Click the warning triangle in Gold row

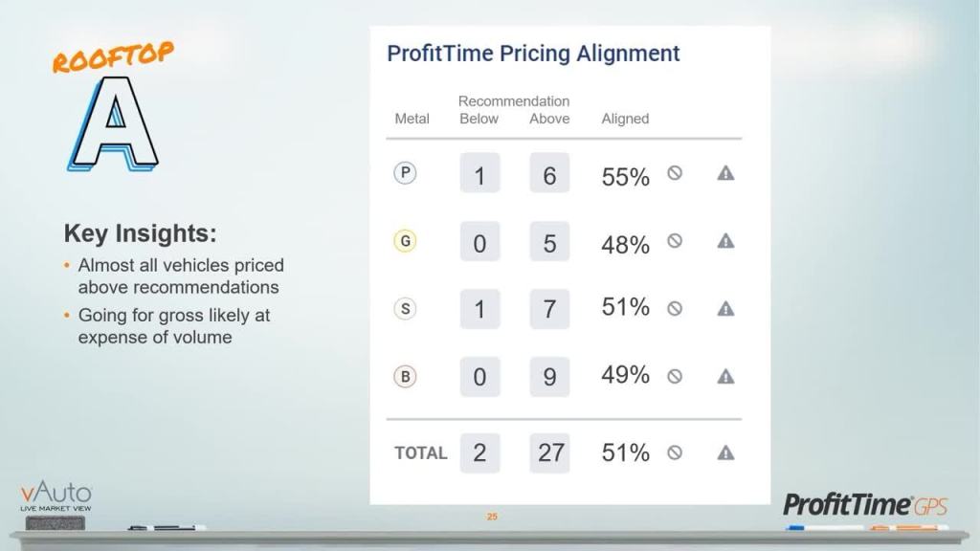pos(725,241)
